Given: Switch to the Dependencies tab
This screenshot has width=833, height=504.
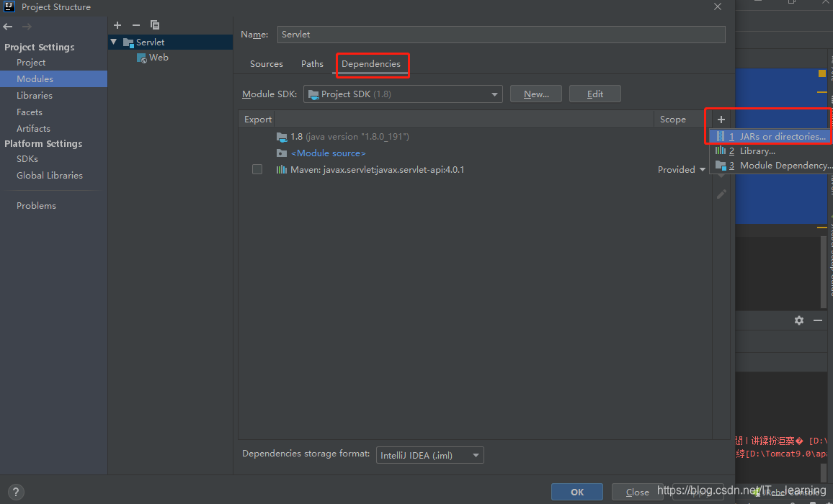Looking at the screenshot, I should (371, 64).
